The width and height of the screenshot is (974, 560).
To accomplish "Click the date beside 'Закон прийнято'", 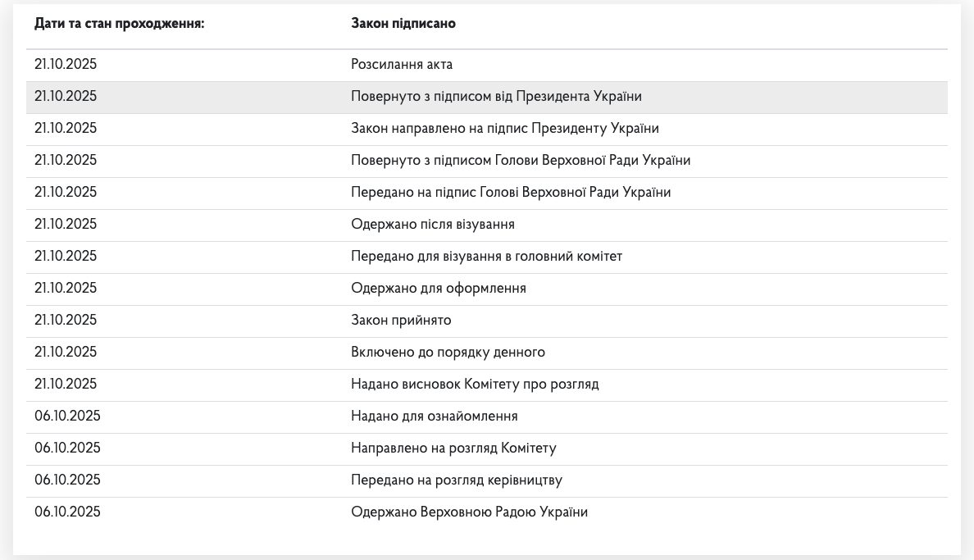I will [x=66, y=321].
